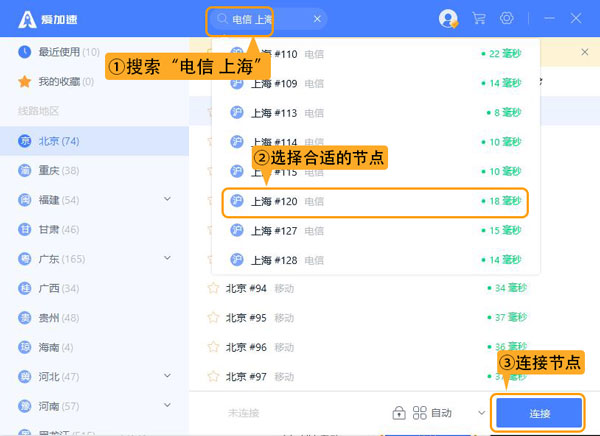
Task: Select 重庆 (38) region
Action: [94, 171]
